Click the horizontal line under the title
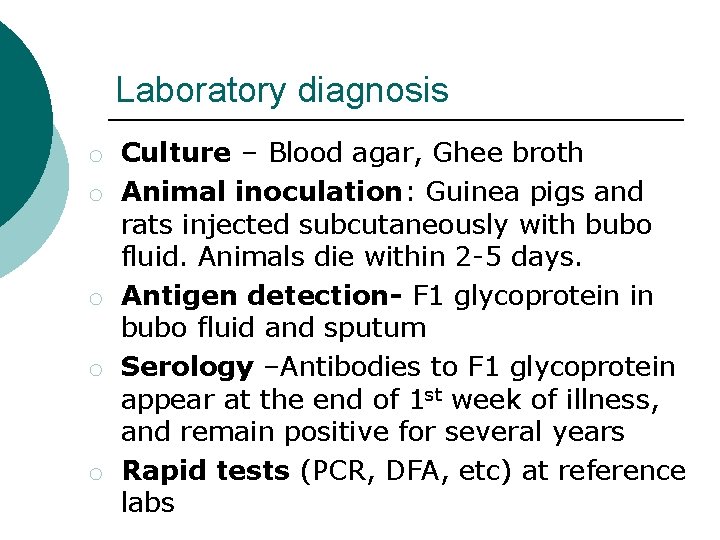720x540 pixels. [x=396, y=120]
